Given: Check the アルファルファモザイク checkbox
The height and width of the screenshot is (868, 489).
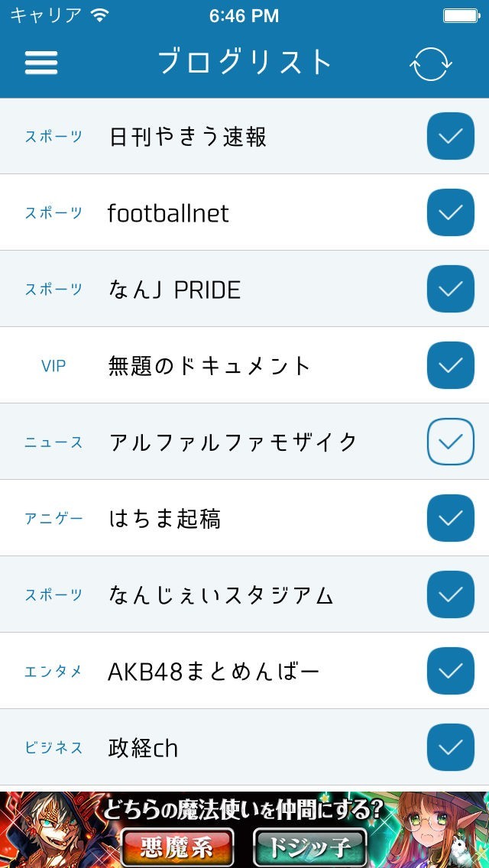Looking at the screenshot, I should point(450,442).
